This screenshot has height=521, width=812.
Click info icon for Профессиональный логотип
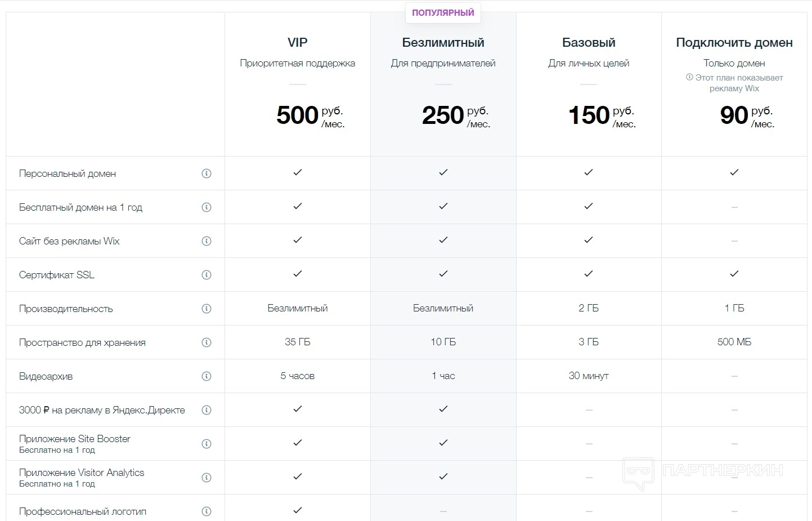(x=207, y=511)
